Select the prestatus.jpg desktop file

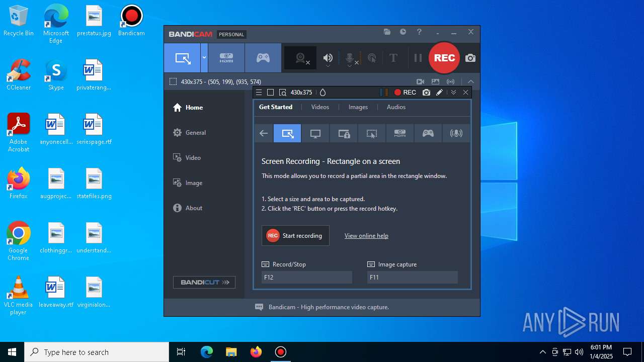94,22
